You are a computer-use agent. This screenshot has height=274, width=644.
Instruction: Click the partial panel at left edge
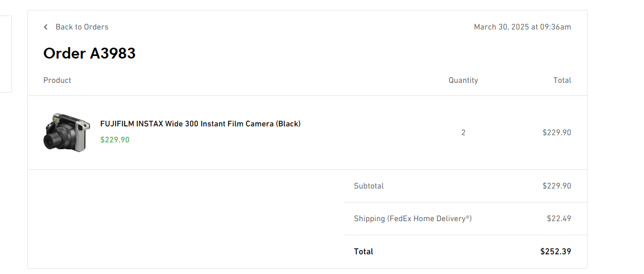click(x=5, y=54)
